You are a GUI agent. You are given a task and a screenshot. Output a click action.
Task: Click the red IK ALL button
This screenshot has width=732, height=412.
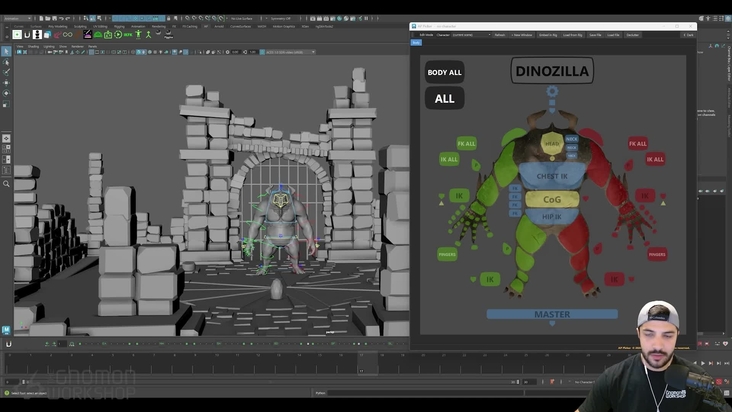click(655, 159)
